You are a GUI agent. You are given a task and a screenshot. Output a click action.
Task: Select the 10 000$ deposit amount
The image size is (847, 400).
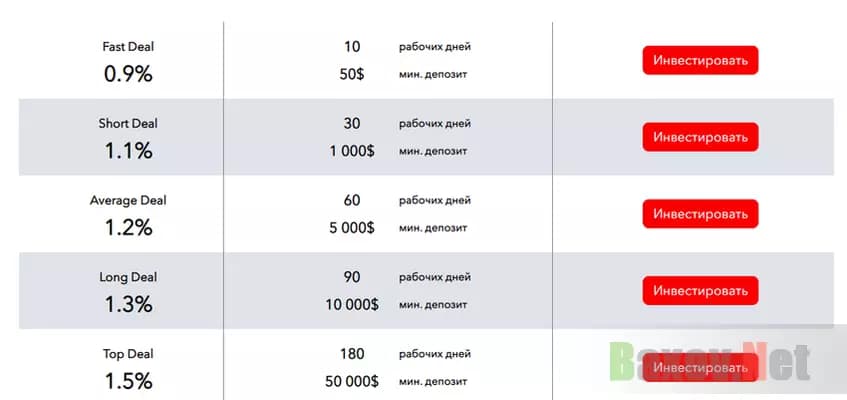tap(351, 305)
